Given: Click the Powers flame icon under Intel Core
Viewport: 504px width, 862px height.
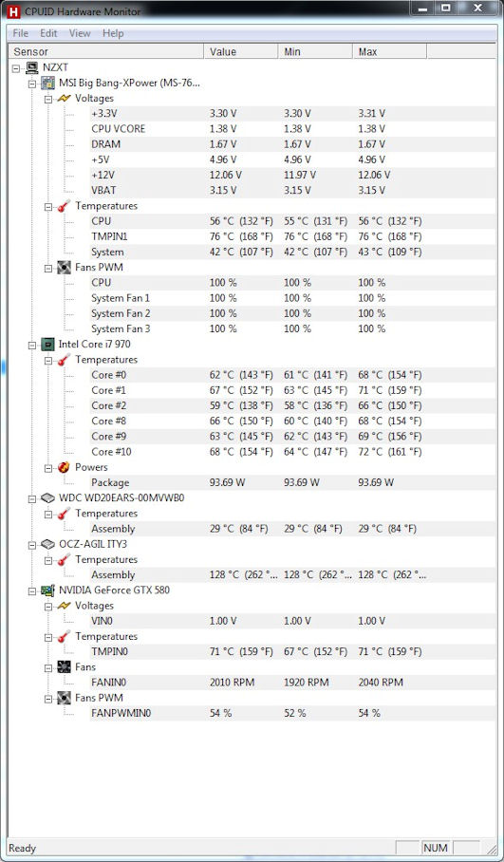Looking at the screenshot, I should (x=65, y=467).
